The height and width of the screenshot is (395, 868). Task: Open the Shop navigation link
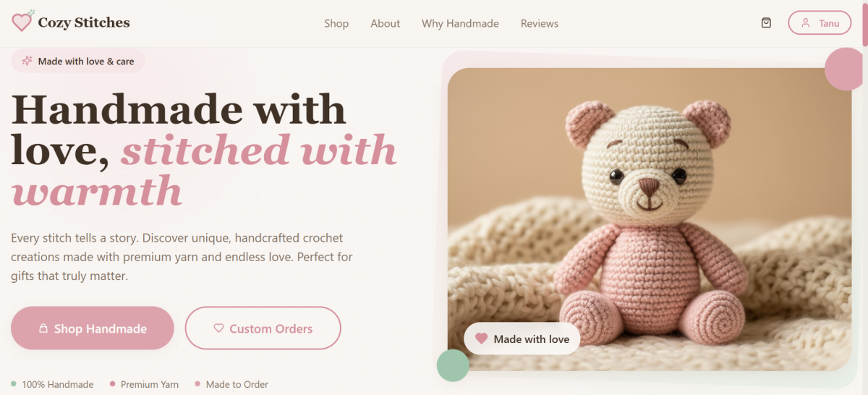(336, 23)
